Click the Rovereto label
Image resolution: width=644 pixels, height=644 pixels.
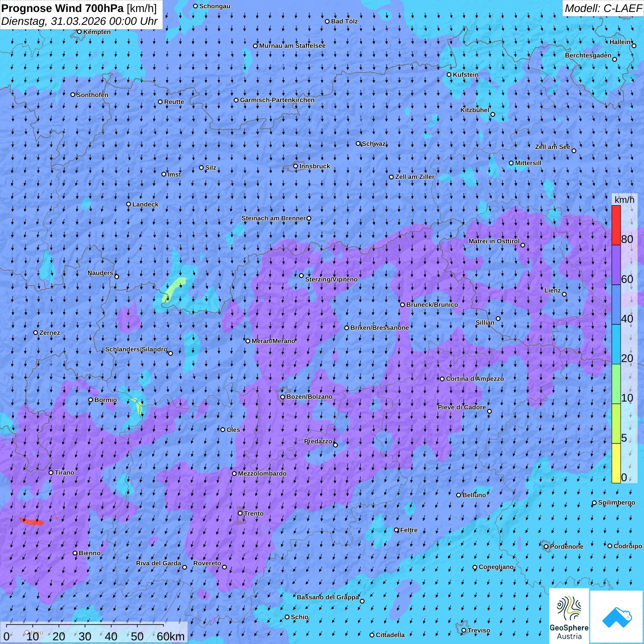pyautogui.click(x=207, y=563)
